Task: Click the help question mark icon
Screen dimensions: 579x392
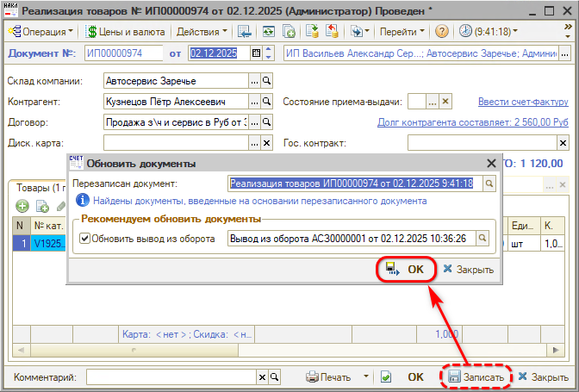Action: (441, 31)
